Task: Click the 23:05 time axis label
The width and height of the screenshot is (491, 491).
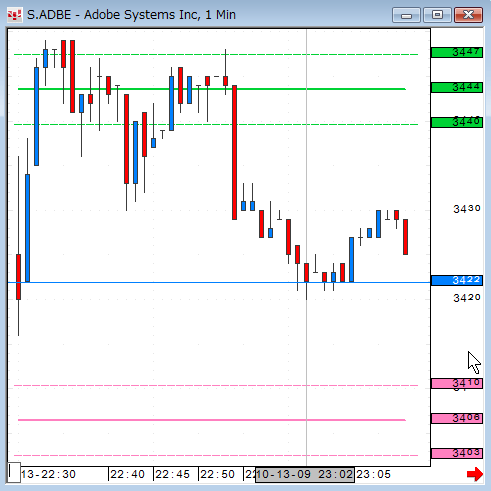Action: pos(373,474)
